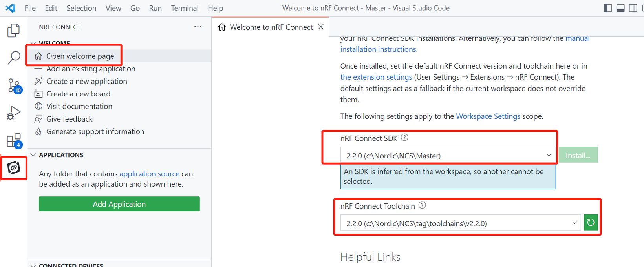Screen dimensions: 644x267
Task: Click help icon beside nRF Connect SDK
Action: [x=404, y=138]
